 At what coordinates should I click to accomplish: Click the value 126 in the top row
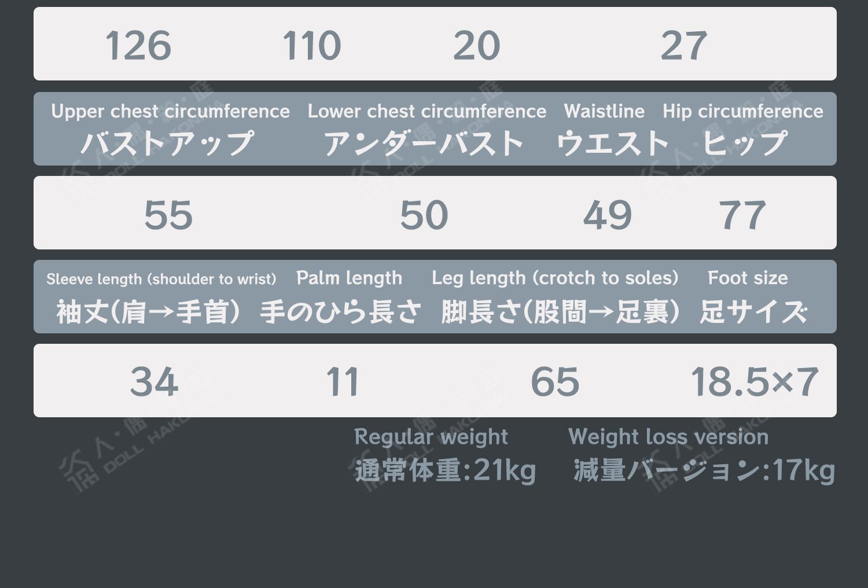coord(138,46)
